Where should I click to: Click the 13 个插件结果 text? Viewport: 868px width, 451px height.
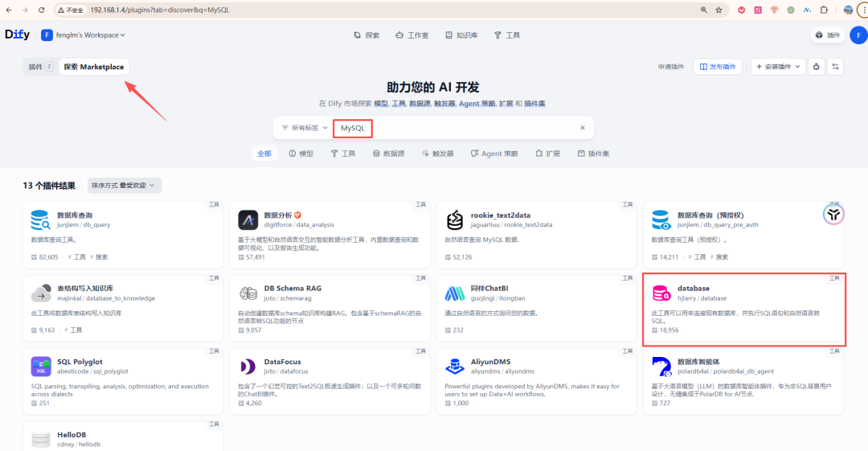[49, 186]
